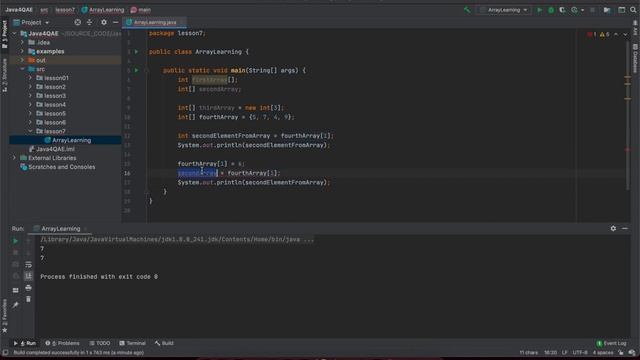The image size is (640, 360).
Task: Click the red error count indicator
Action: coord(592,35)
